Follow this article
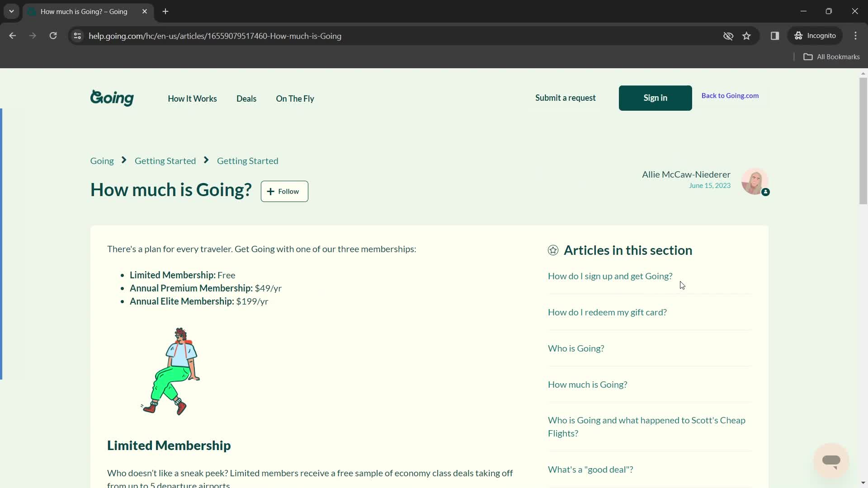 point(284,192)
